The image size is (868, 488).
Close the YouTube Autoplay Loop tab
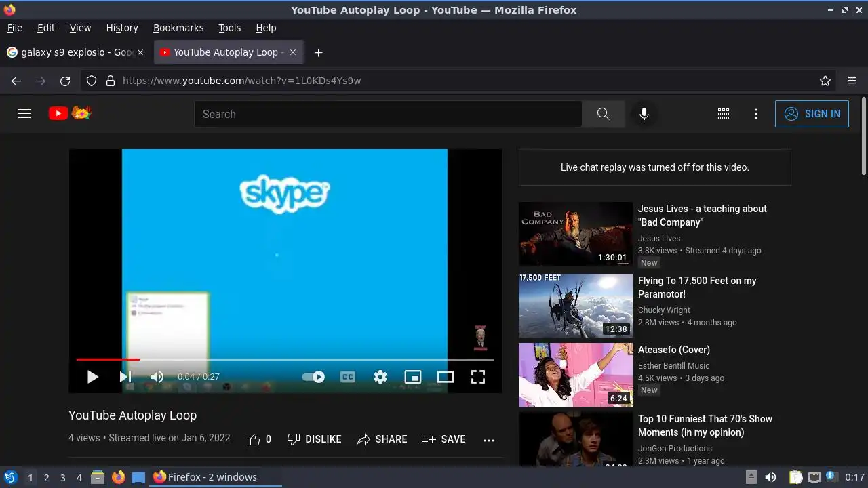click(293, 52)
